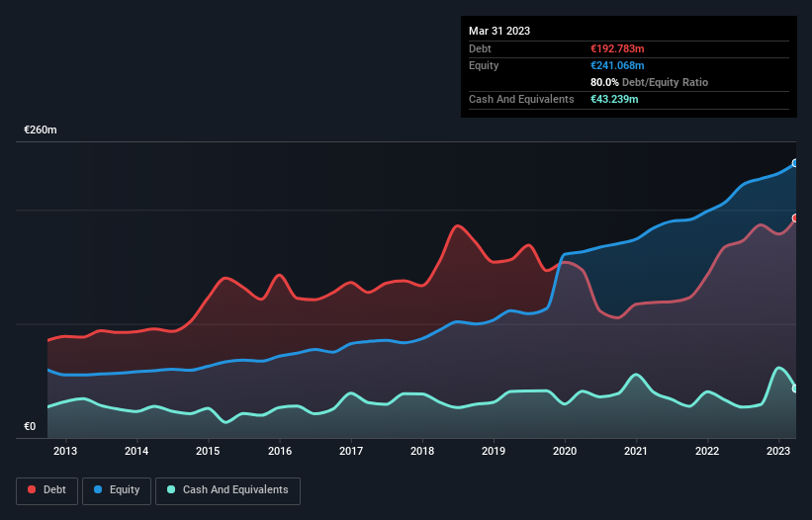812x520 pixels.
Task: Click the 2018 x-axis label
Action: click(x=422, y=451)
